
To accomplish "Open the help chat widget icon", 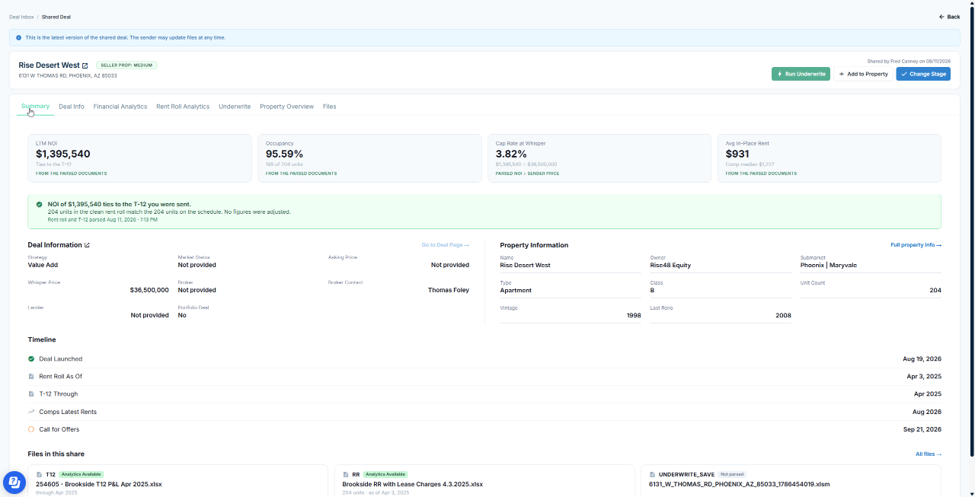I will tap(14, 482).
